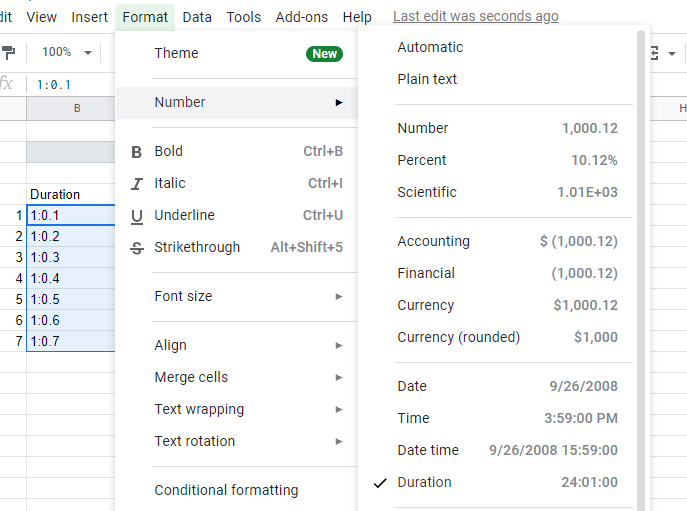The width and height of the screenshot is (687, 511).
Task: Toggle the checked Duration format
Action: coord(498,483)
